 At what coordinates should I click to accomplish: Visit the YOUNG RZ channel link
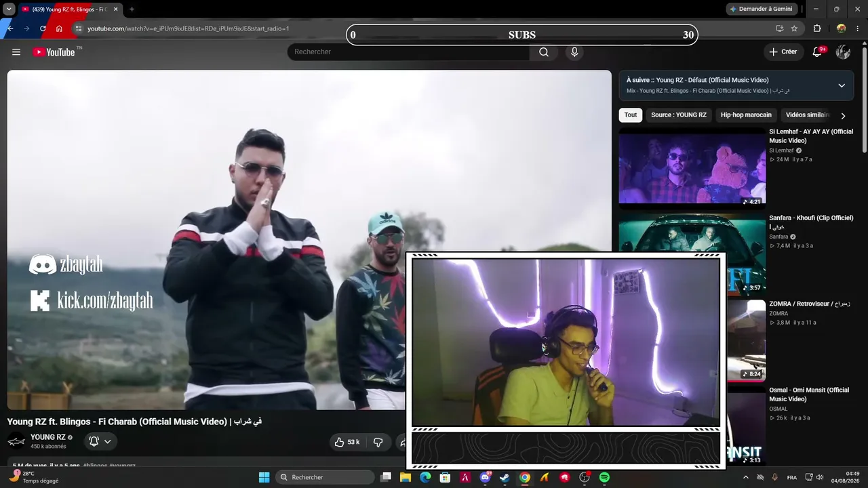pyautogui.click(x=48, y=438)
